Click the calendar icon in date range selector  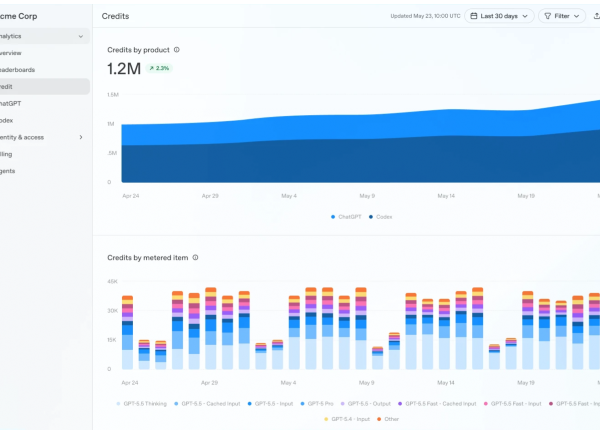[x=473, y=16]
